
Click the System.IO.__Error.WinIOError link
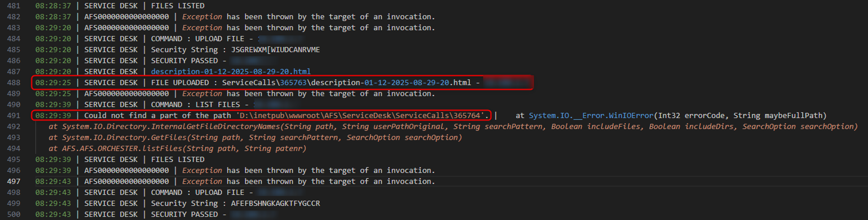point(591,116)
